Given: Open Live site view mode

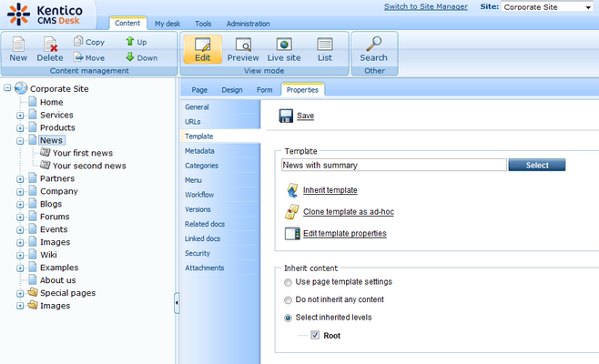Looking at the screenshot, I should tap(283, 45).
